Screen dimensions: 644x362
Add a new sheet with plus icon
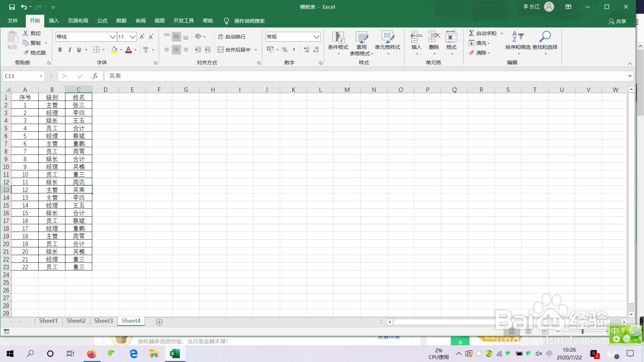159,322
